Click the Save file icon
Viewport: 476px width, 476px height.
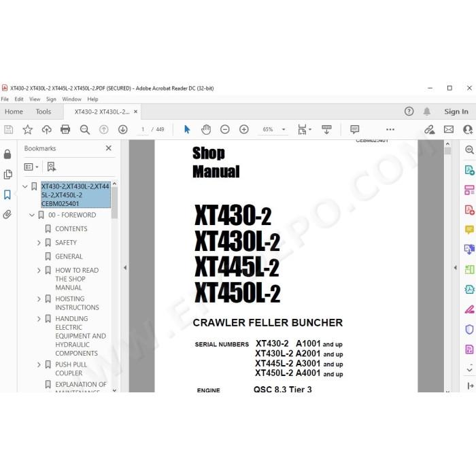click(x=8, y=130)
